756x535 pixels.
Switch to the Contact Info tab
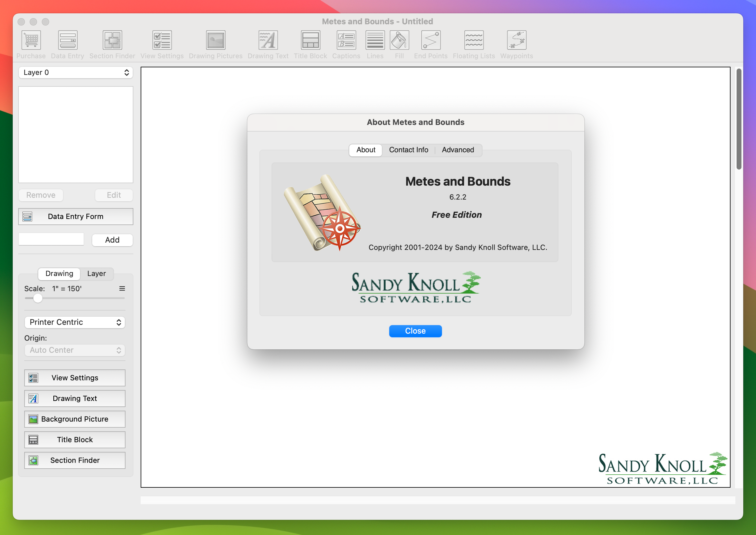coord(409,150)
